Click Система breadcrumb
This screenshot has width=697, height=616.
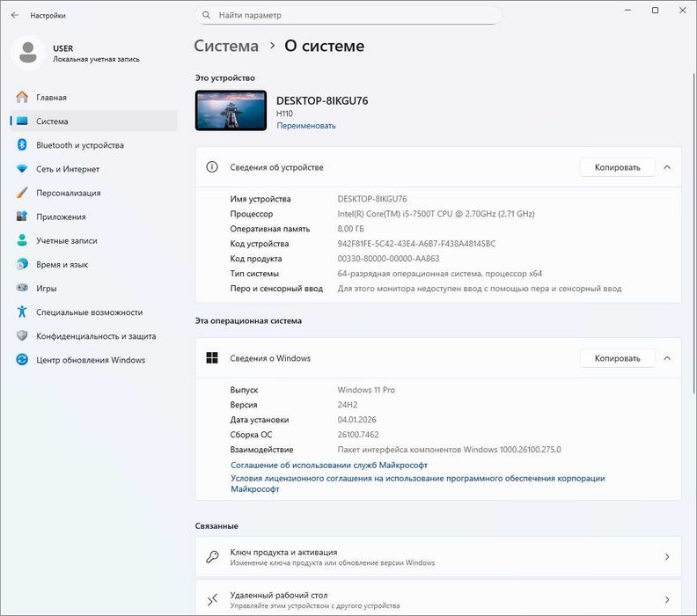tap(226, 46)
